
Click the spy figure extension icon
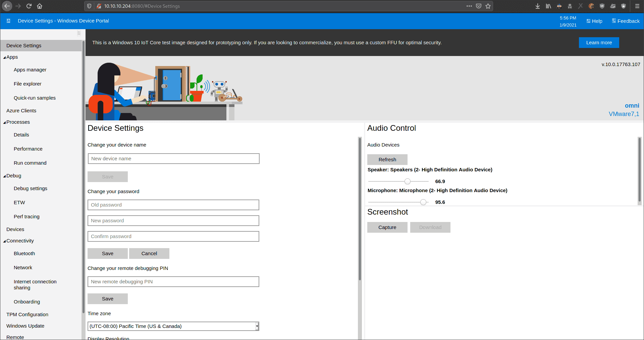click(570, 6)
